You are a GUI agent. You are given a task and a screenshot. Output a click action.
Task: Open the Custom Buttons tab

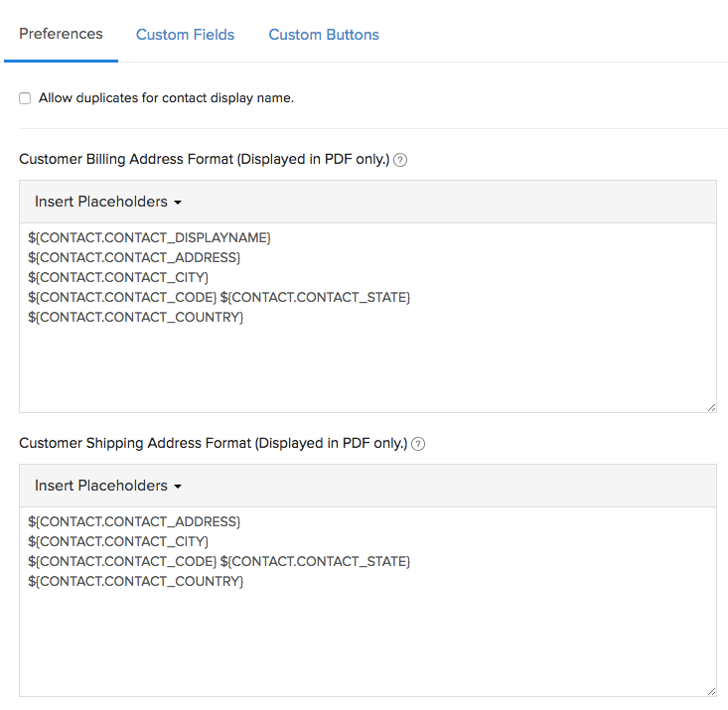pos(324,35)
